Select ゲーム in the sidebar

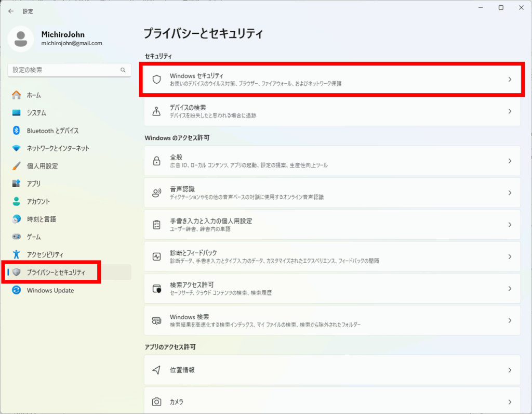(x=69, y=237)
